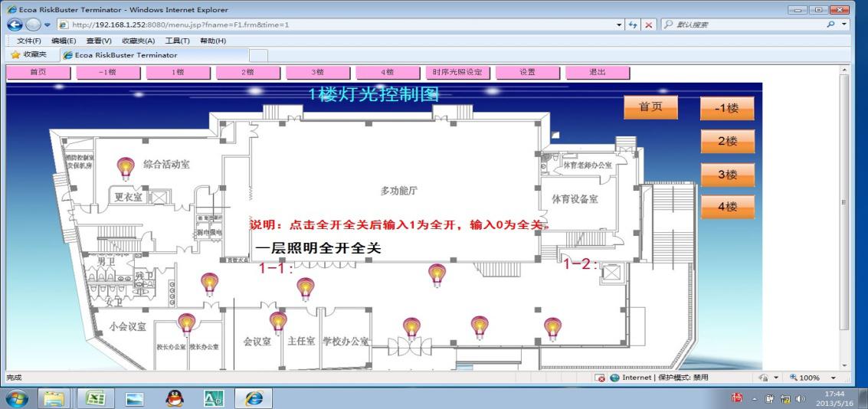The width and height of the screenshot is (868, 409).
Task: Open the 100% zoom level dropdown
Action: (x=831, y=378)
